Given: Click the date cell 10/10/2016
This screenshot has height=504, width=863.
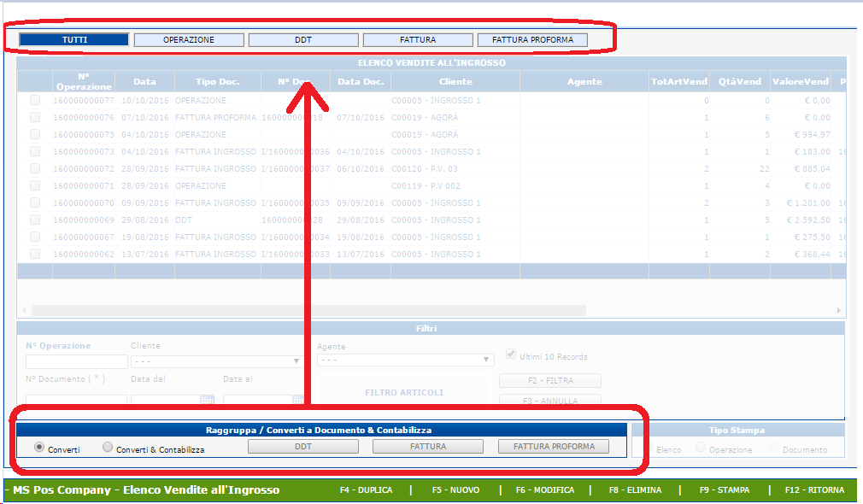Looking at the screenshot, I should (x=144, y=101).
